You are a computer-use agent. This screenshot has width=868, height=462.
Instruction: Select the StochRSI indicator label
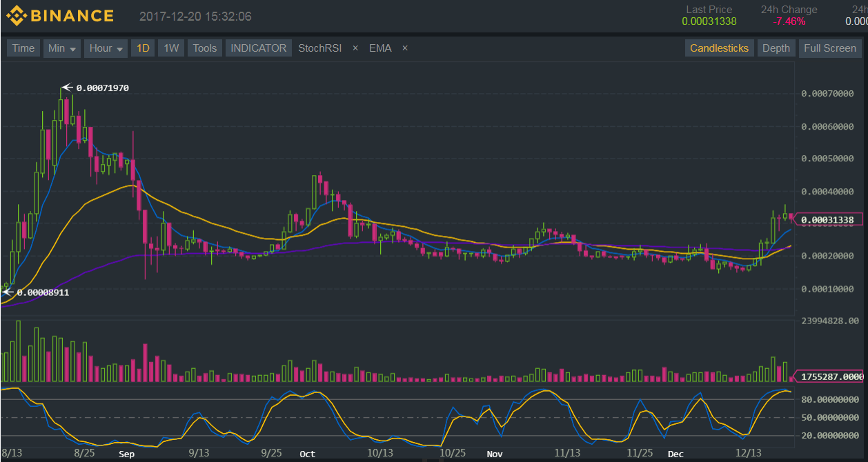[x=320, y=48]
